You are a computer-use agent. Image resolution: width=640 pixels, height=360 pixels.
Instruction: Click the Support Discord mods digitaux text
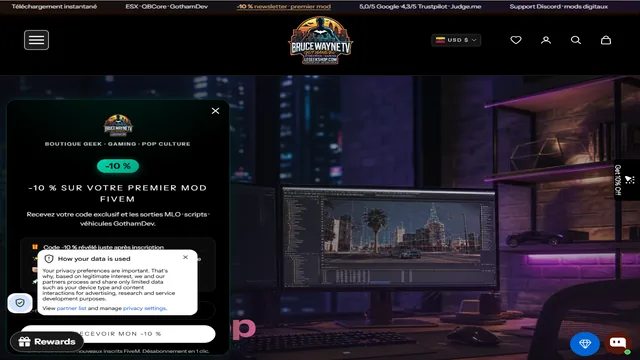pyautogui.click(x=558, y=7)
